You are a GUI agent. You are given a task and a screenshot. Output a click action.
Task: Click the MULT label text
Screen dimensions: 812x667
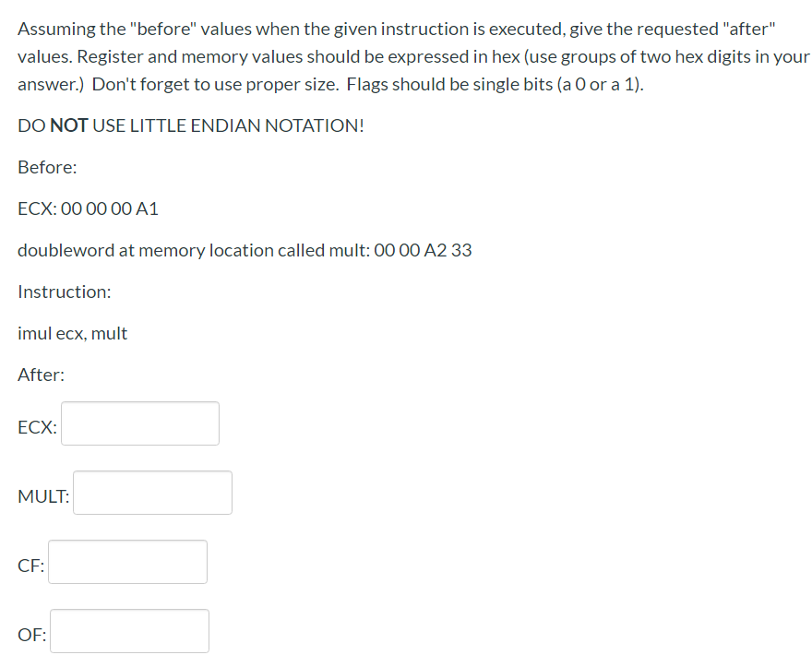43,496
